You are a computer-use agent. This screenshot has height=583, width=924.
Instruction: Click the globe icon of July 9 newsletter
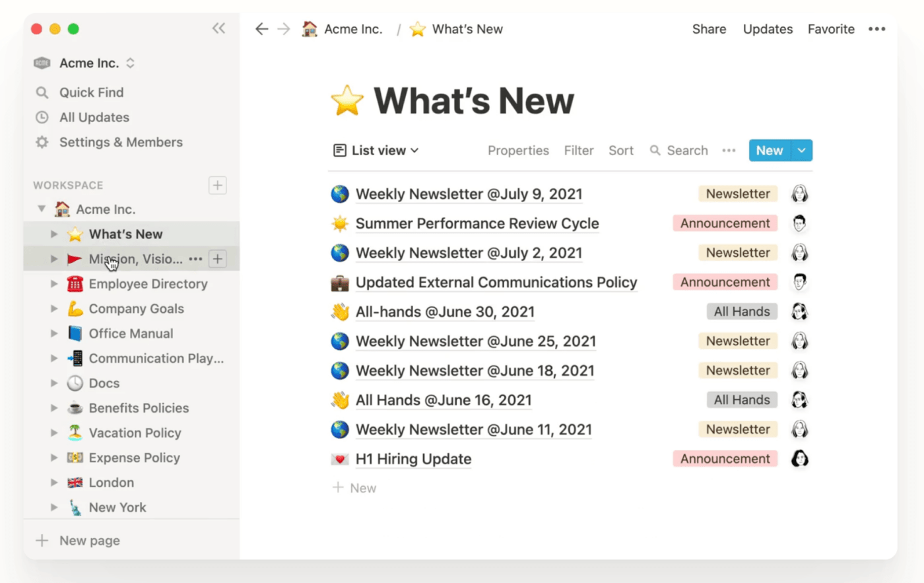[340, 194]
